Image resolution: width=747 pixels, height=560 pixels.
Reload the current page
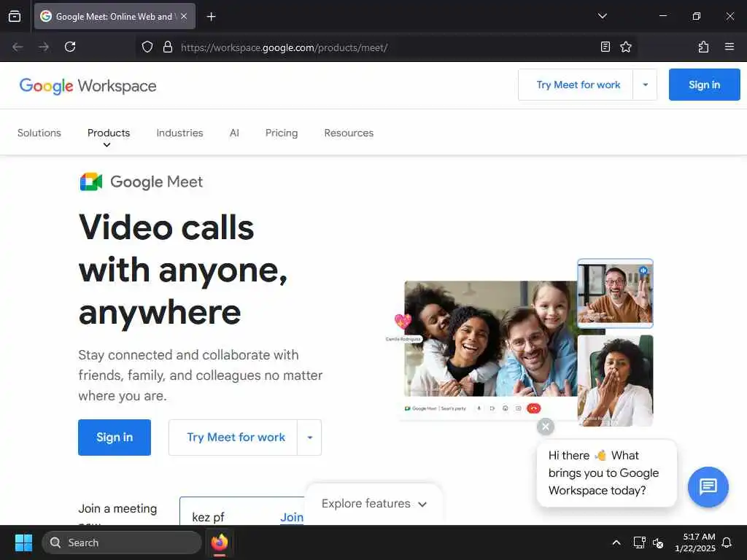click(x=70, y=47)
